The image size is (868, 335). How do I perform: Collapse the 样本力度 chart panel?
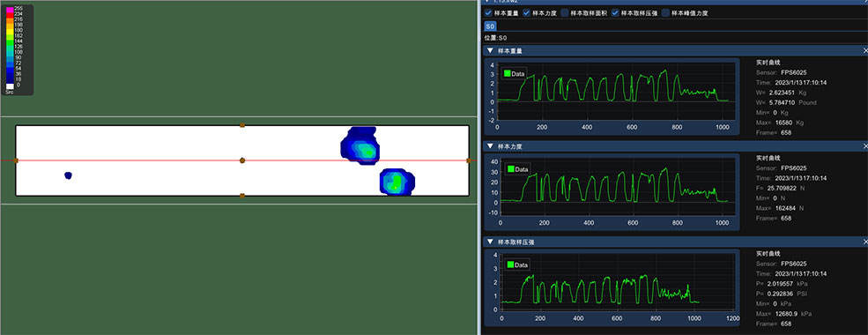coord(490,146)
